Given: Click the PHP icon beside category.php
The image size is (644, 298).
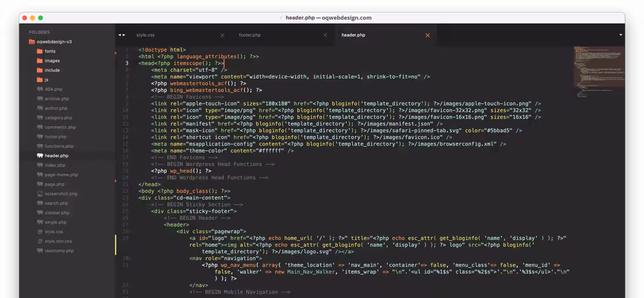Looking at the screenshot, I should pos(40,118).
